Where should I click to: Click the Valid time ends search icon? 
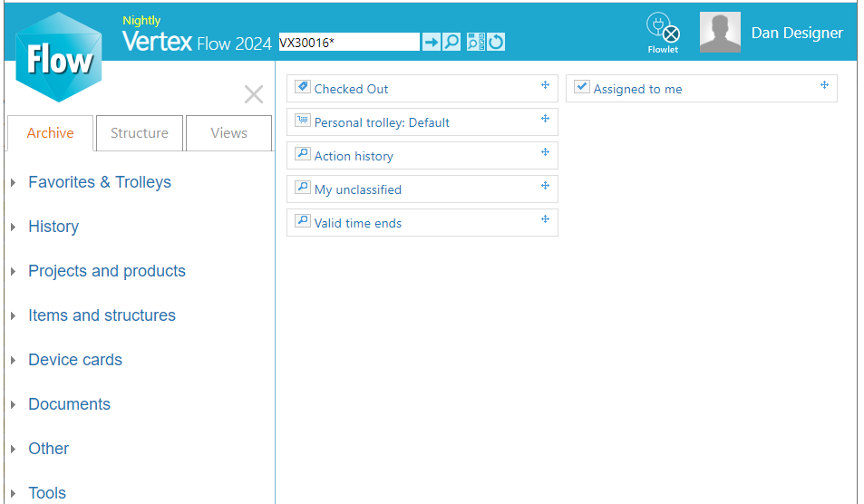[x=303, y=221]
